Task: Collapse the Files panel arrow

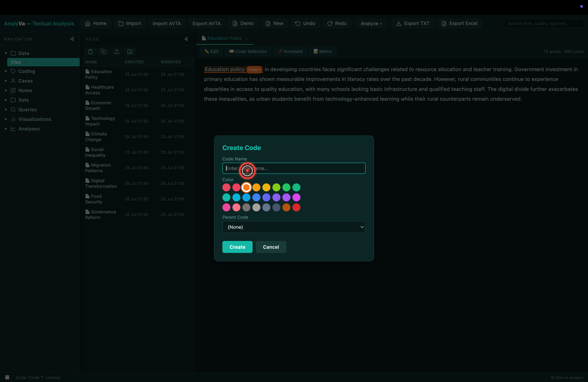Action: pyautogui.click(x=186, y=39)
